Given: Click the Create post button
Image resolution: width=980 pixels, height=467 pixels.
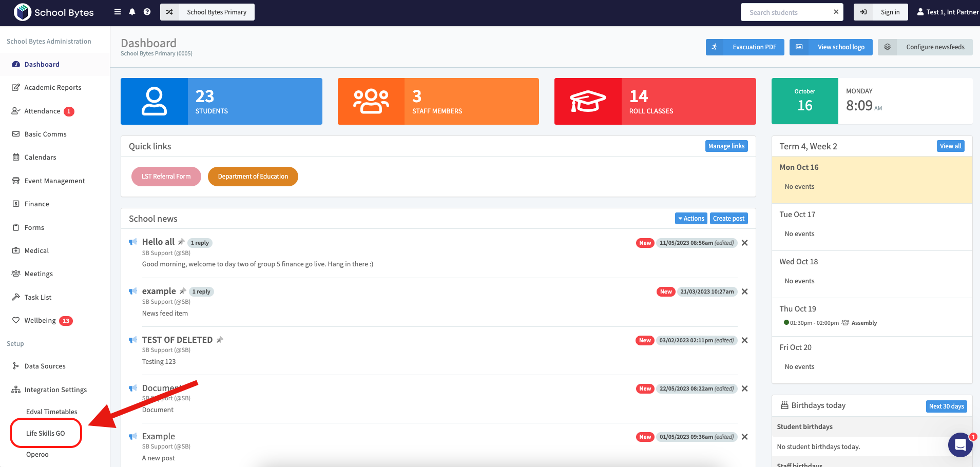Looking at the screenshot, I should tap(728, 219).
